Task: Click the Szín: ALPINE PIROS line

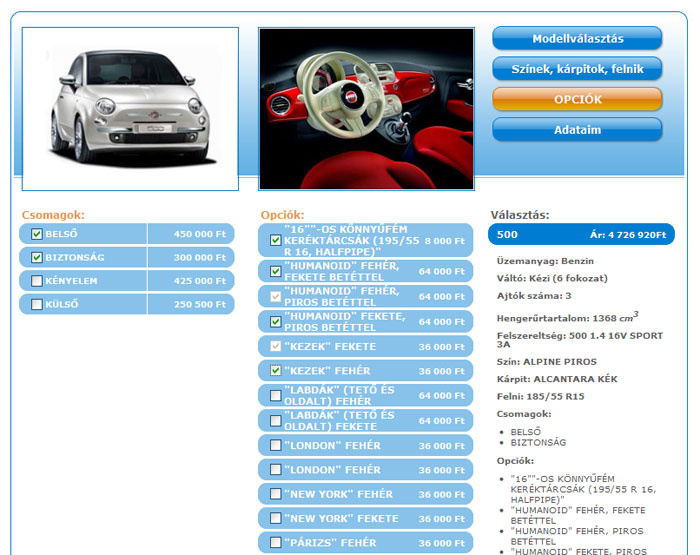Action: (x=546, y=362)
